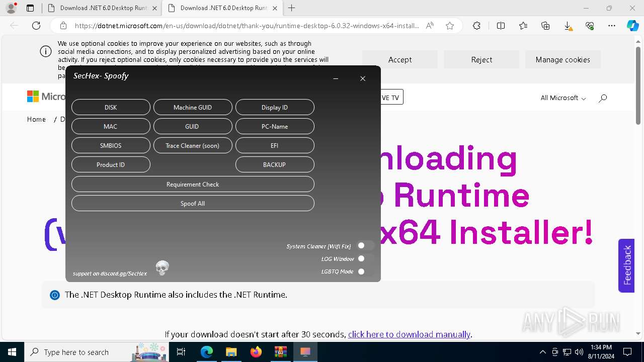Close the first browser tab
The image size is (644, 362).
pyautogui.click(x=154, y=8)
